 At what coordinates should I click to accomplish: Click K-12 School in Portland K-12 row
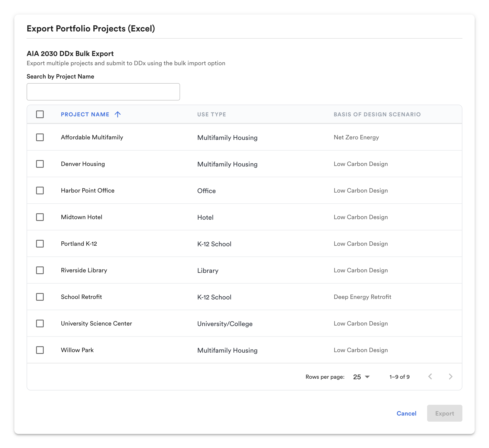tap(214, 244)
